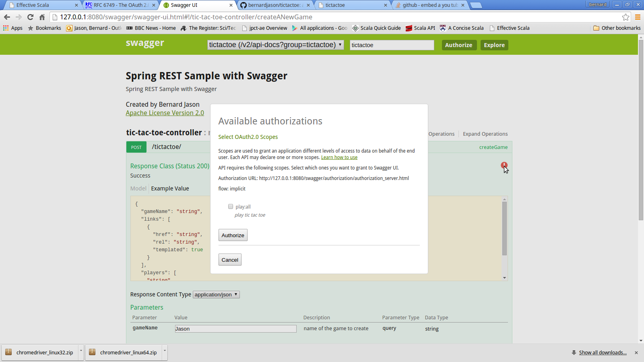Click the page vertical scrollbar thumb
This screenshot has height=362, width=644.
(641, 130)
